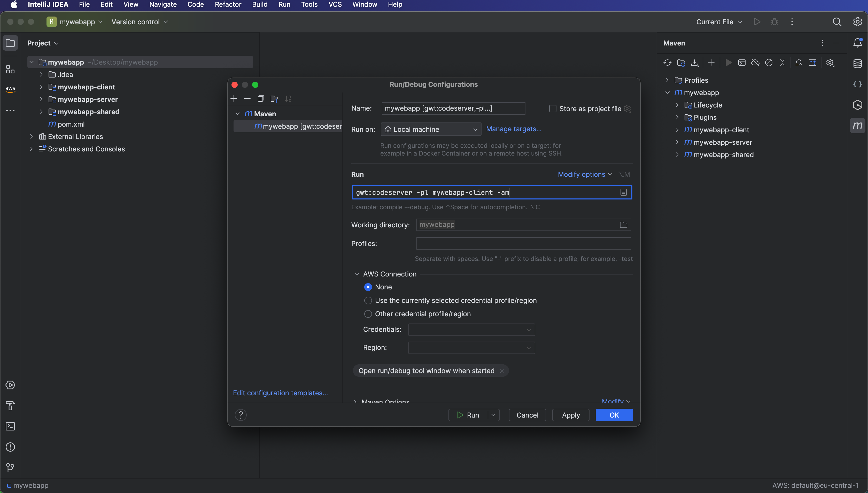The image size is (868, 493).
Task: Open Terminal tool window icon
Action: coord(10,426)
